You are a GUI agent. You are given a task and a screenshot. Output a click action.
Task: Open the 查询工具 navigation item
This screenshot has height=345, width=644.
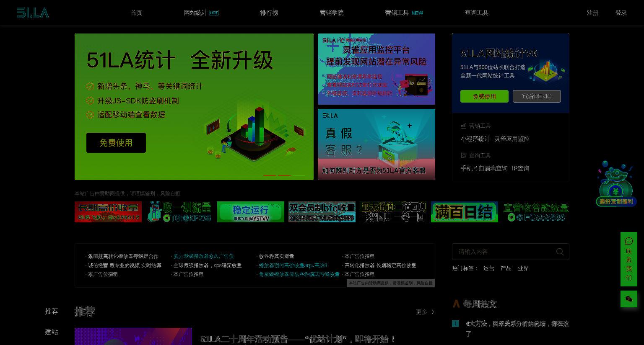[x=477, y=13]
